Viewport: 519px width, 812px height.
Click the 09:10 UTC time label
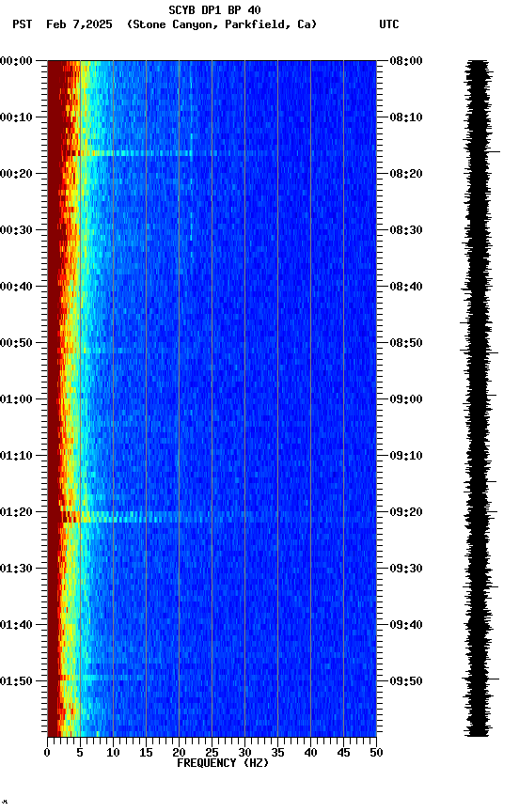[406, 456]
